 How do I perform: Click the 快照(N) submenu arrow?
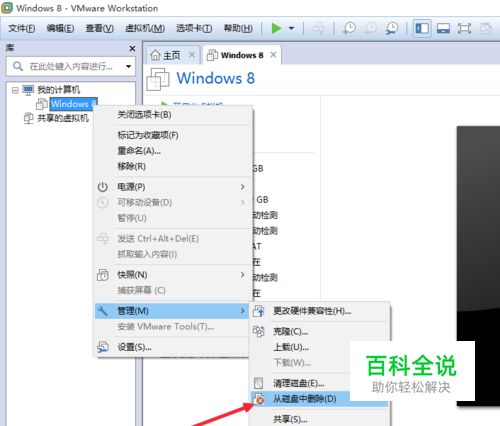point(243,275)
